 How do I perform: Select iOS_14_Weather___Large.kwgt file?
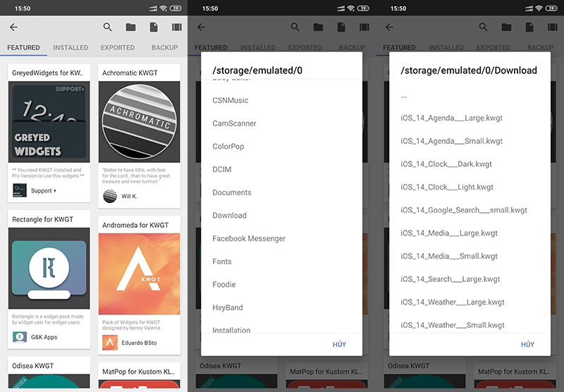pyautogui.click(x=470, y=302)
